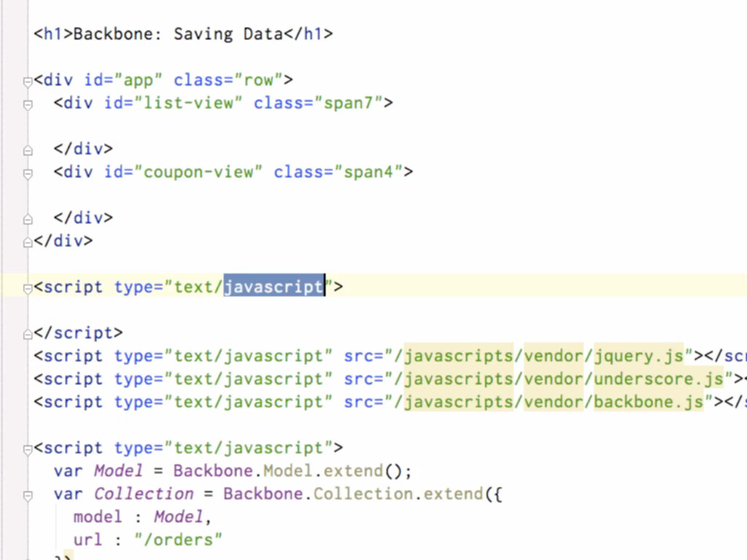
Task: Click the closing </div> of the app div
Action: point(63,241)
